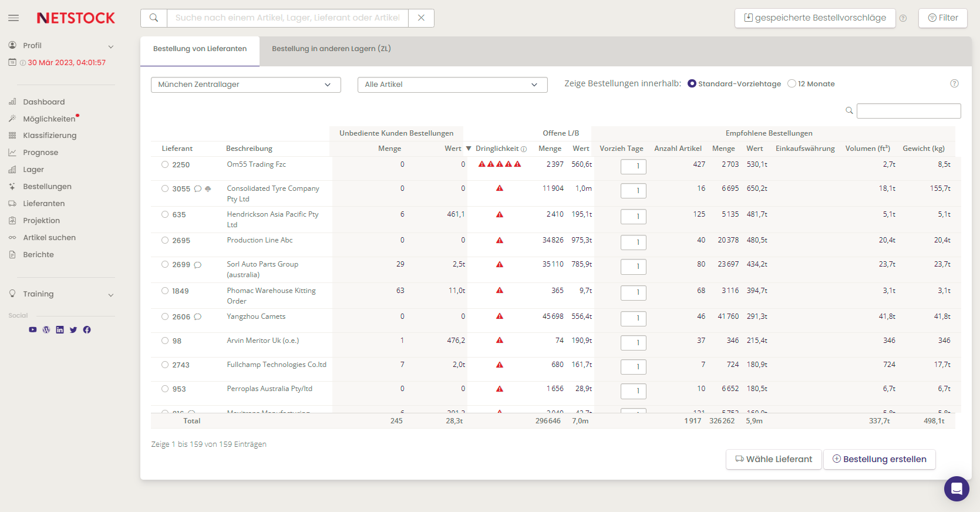This screenshot has height=512, width=980.
Task: Select supplier 953 radio button
Action: (165, 389)
